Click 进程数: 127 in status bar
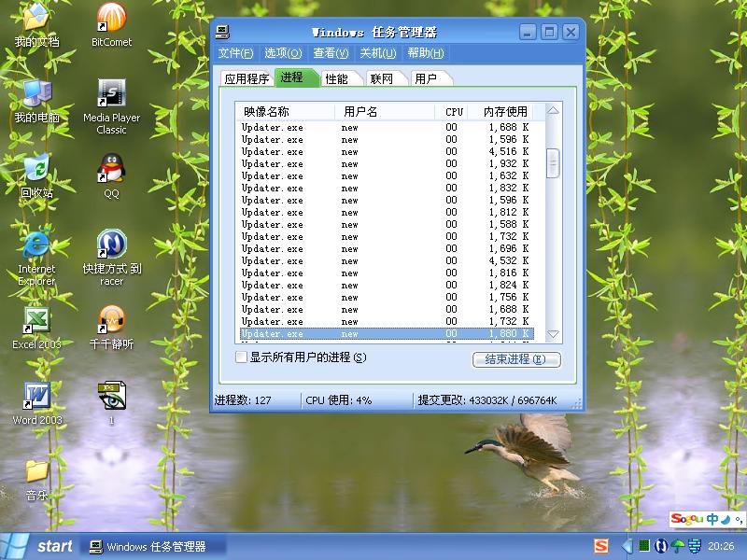Viewport: 747px width, 560px height. [x=243, y=400]
